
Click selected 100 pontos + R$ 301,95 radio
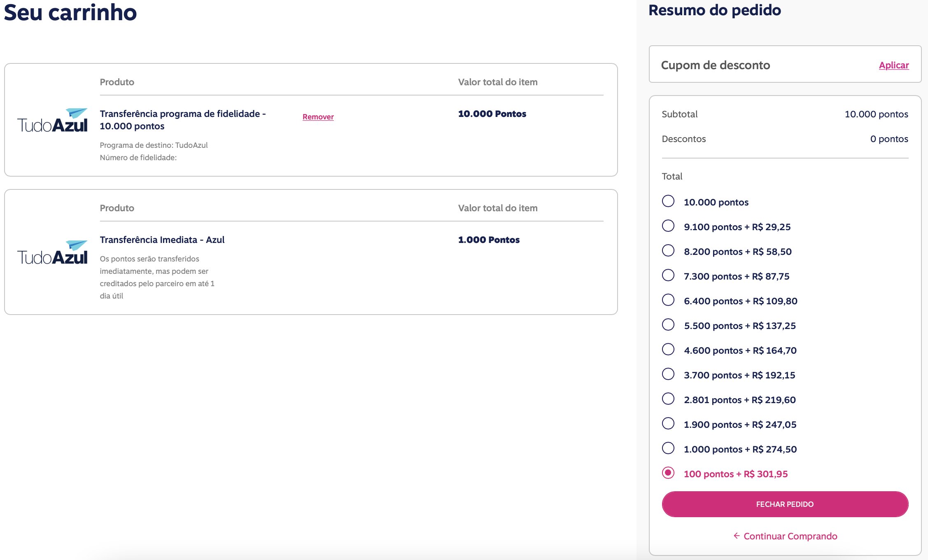tap(668, 473)
